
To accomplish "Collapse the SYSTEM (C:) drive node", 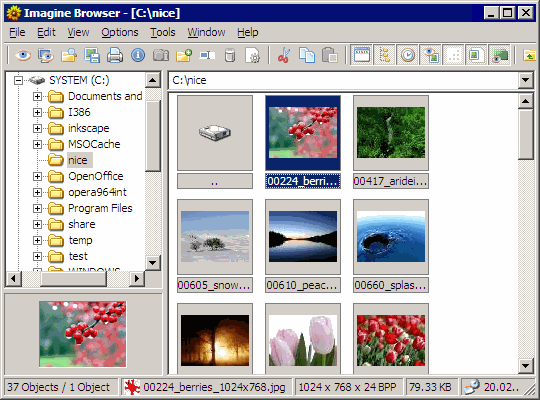I will click(18, 81).
